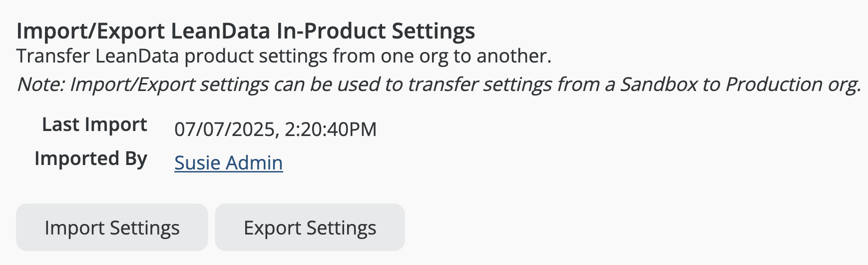Click the Imported By label
The width and height of the screenshot is (868, 265).
(91, 158)
